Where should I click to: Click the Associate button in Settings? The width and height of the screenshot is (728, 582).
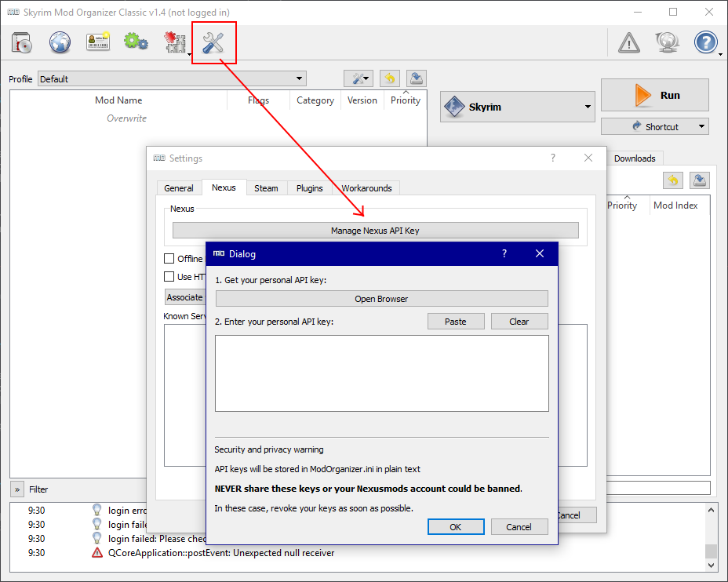point(185,297)
